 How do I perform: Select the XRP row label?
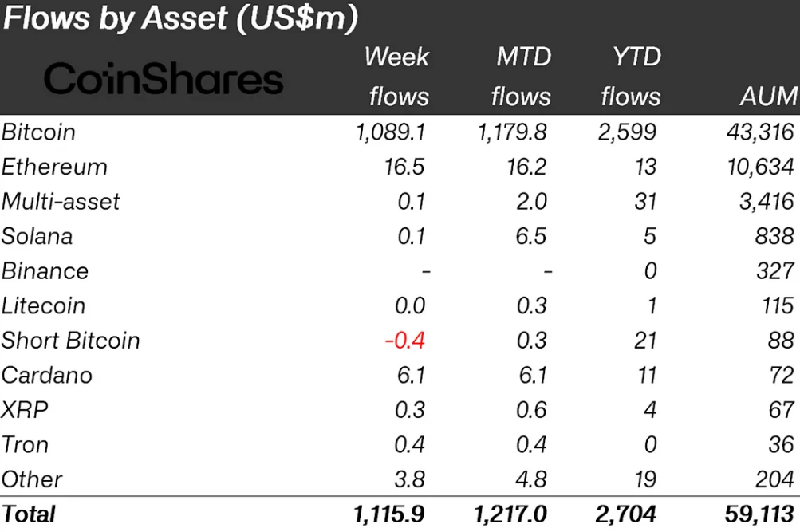coord(25,410)
